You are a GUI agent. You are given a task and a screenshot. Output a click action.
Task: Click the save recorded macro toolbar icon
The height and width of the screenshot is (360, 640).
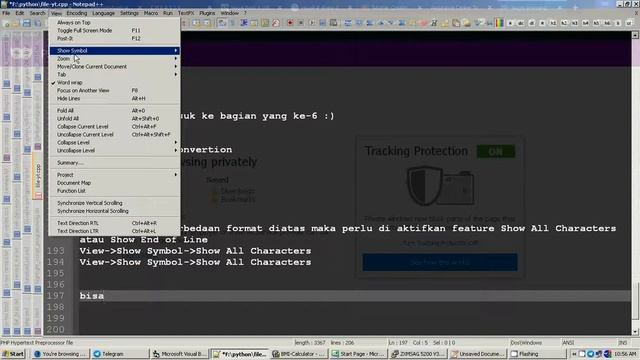pos(333,23)
